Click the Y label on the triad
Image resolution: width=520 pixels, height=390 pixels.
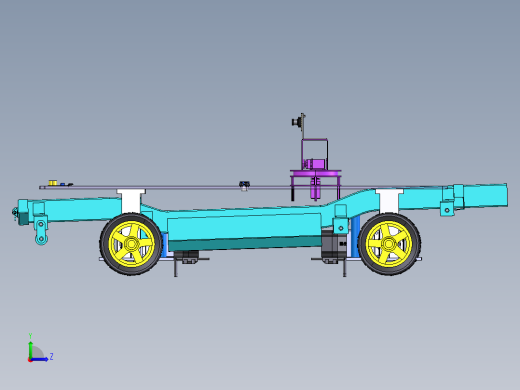click(30, 336)
